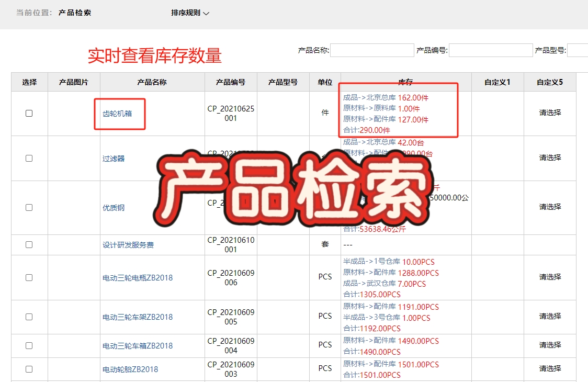The image size is (588, 382).
Task: Tick the checkbox for 电动三轮车架ZB2018
Action: [29, 317]
